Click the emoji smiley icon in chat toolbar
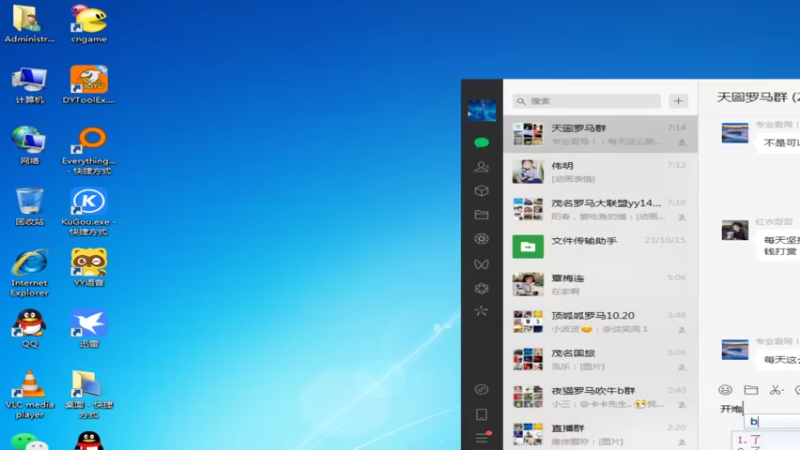Viewport: 800px width, 450px height. pos(725,390)
